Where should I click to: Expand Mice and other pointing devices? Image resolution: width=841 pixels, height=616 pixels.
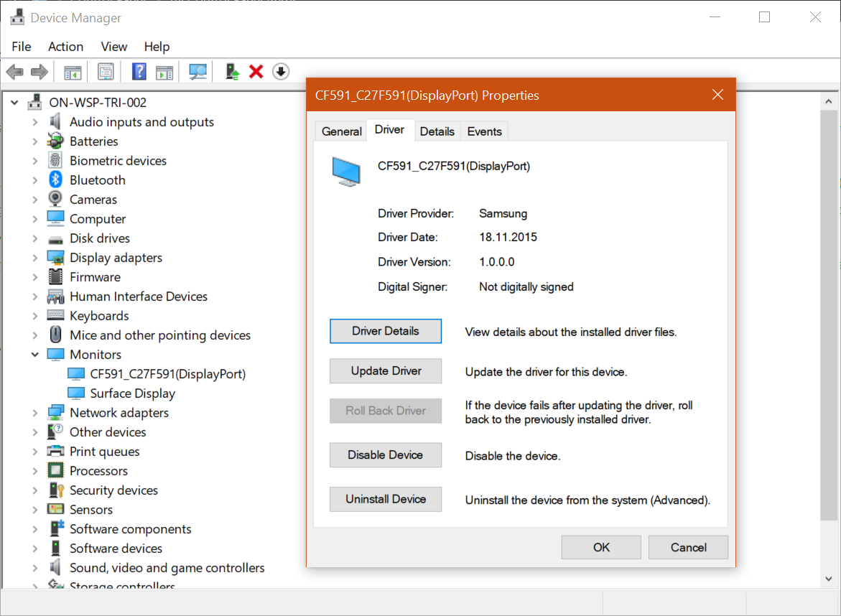[x=35, y=335]
